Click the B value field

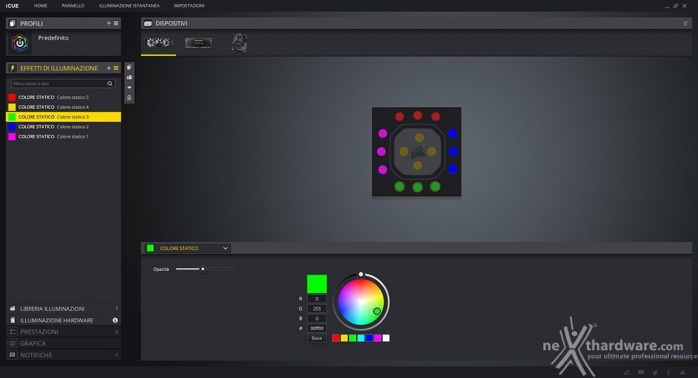tap(317, 318)
